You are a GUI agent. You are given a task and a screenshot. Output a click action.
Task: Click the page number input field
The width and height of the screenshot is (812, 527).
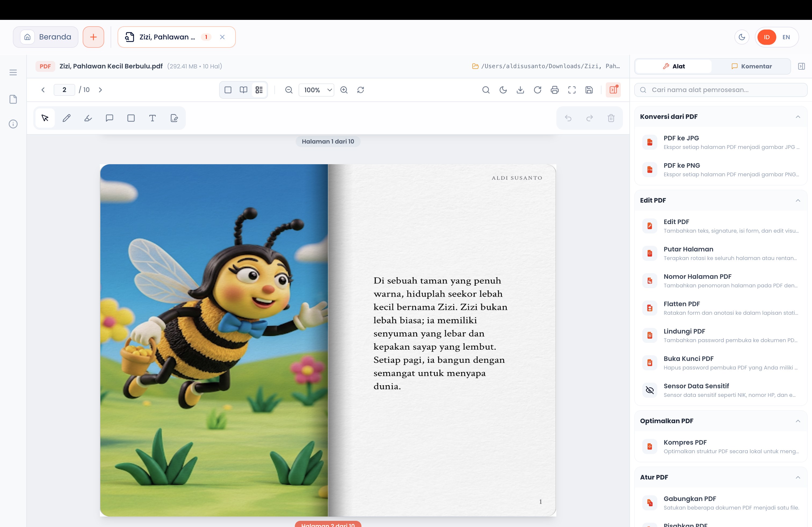pyautogui.click(x=64, y=90)
